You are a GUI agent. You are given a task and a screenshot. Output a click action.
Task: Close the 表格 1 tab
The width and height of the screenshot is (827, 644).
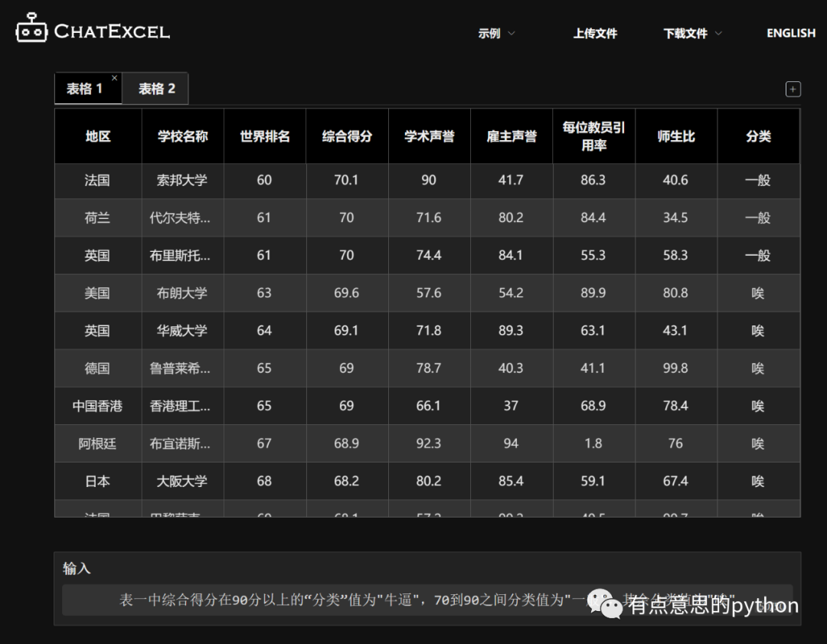115,78
